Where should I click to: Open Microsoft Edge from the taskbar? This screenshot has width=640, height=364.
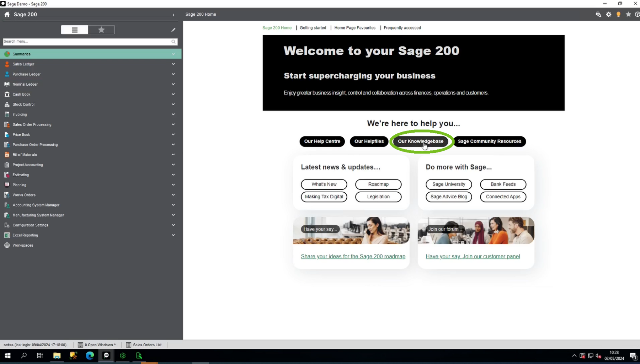point(90,355)
